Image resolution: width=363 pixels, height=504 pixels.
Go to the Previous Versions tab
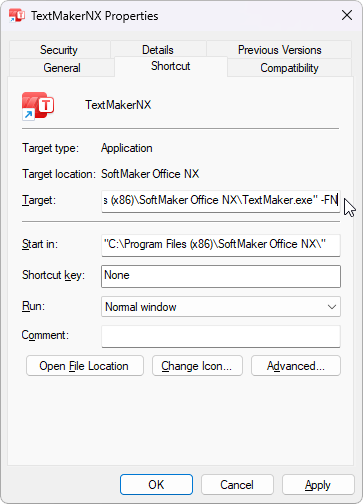279,50
